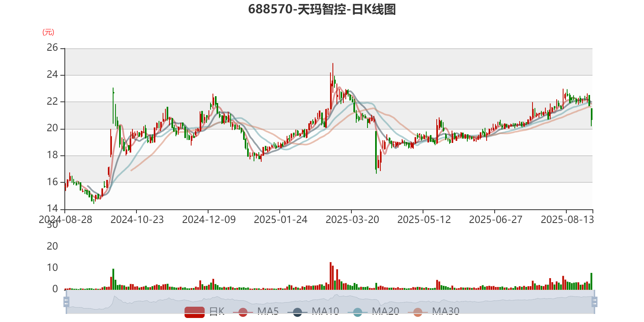
Task: Click the right data zoom slider handle
Action: pyautogui.click(x=594, y=301)
